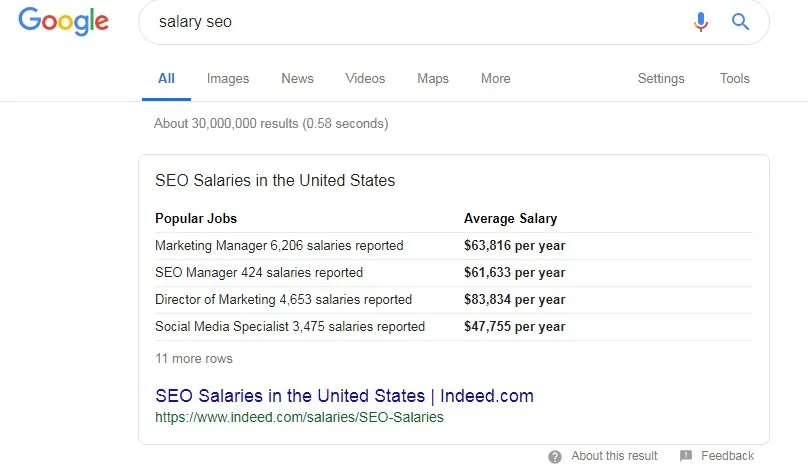Viewport: 808px width, 469px height.
Task: Click About this result text
Action: tap(614, 456)
